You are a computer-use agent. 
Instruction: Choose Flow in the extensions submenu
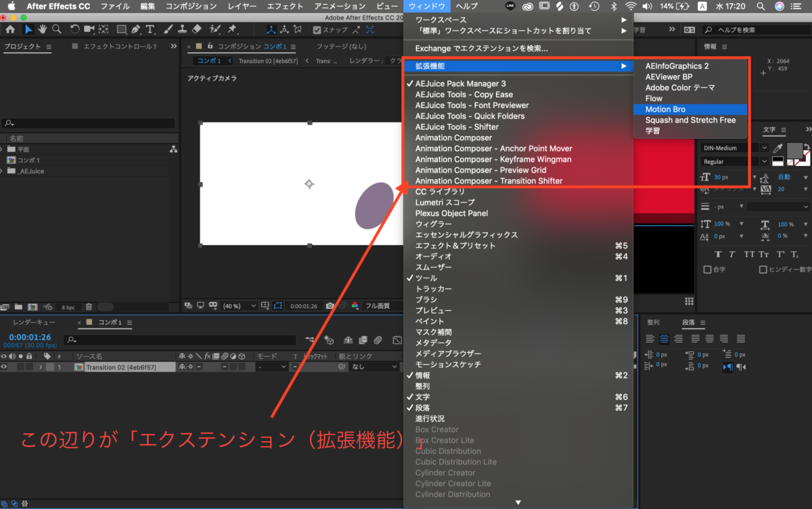(690, 98)
